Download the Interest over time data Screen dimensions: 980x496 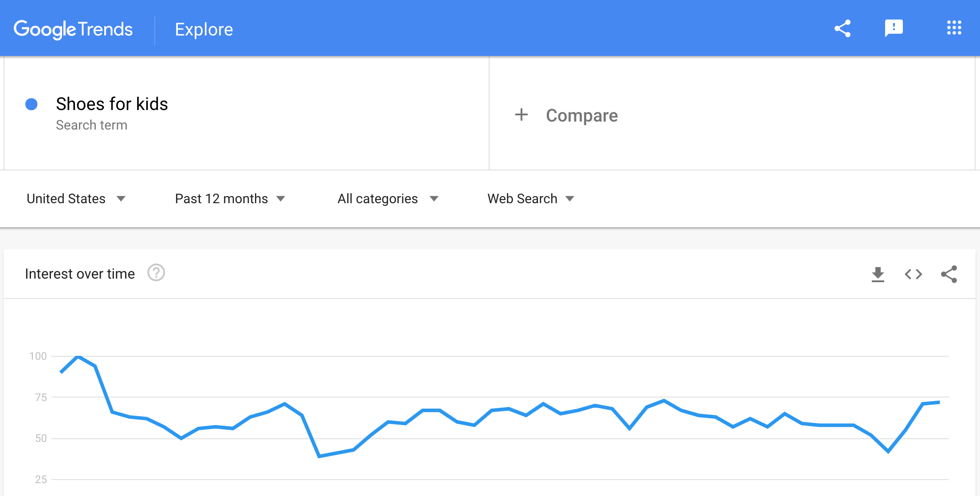click(878, 274)
